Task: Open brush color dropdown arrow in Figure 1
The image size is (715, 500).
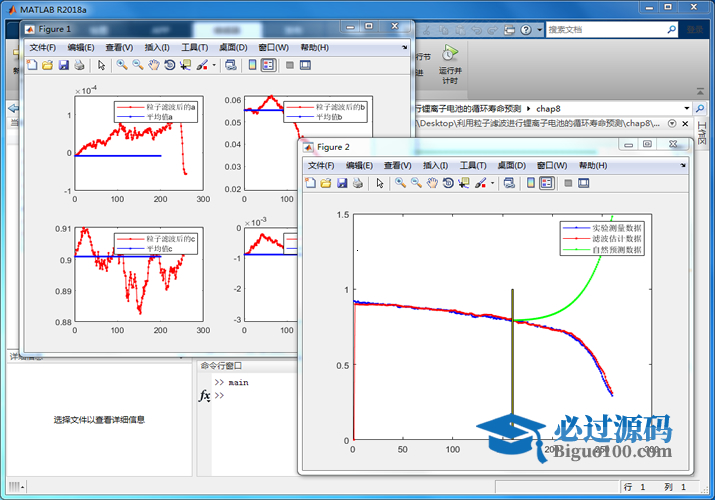Action: (214, 66)
